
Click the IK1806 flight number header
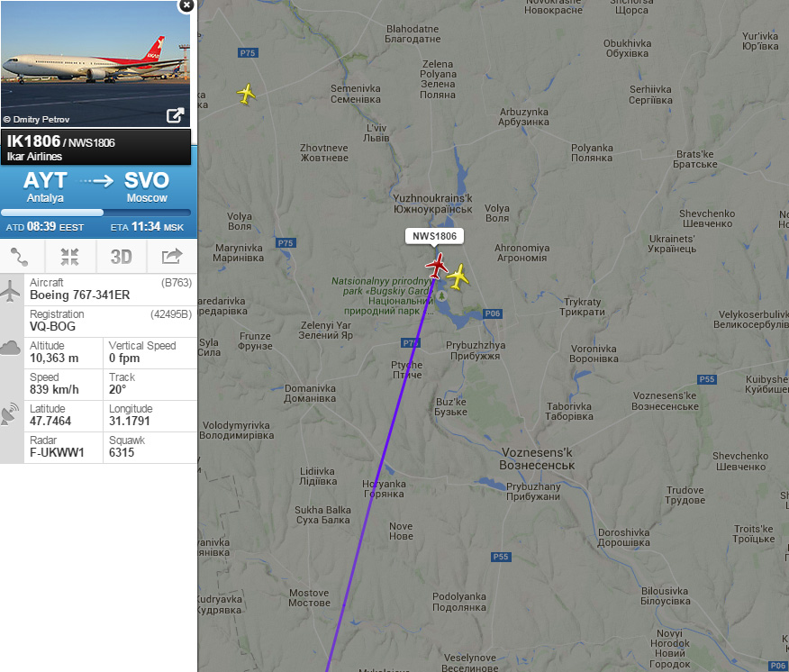click(x=33, y=141)
